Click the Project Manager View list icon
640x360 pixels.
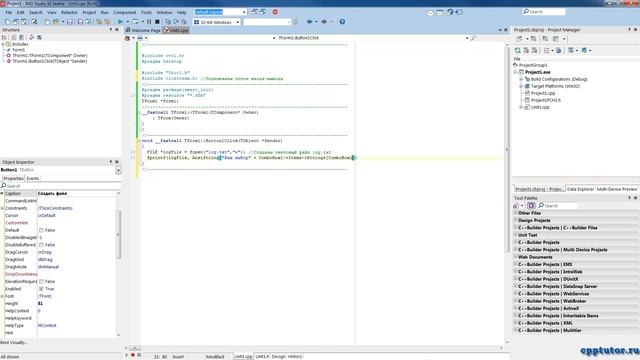(x=547, y=50)
